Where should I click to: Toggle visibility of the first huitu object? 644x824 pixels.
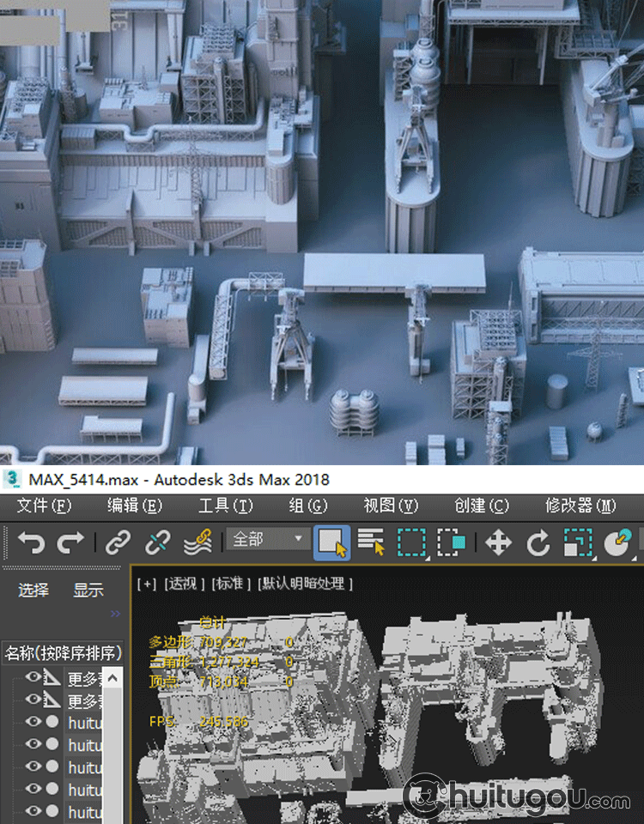[x=33, y=722]
